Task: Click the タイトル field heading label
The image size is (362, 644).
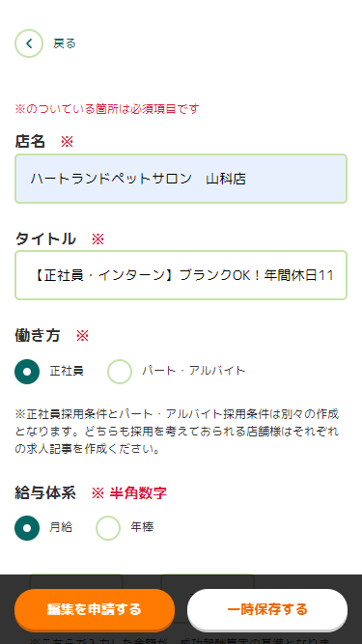Action: tap(45, 238)
